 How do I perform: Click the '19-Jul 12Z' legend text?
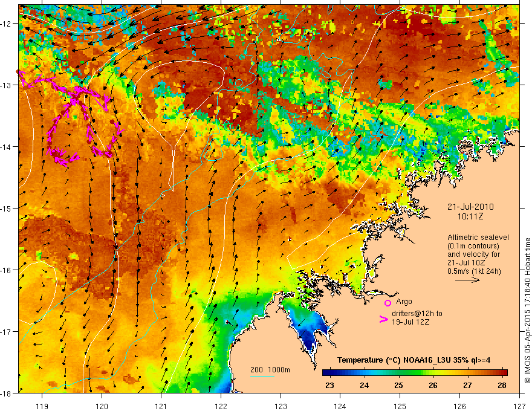click(410, 322)
